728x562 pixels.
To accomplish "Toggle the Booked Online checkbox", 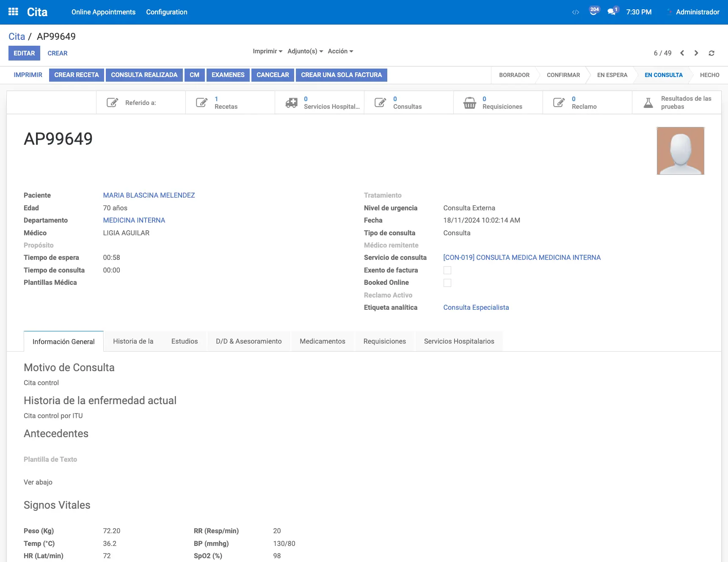I will click(447, 283).
